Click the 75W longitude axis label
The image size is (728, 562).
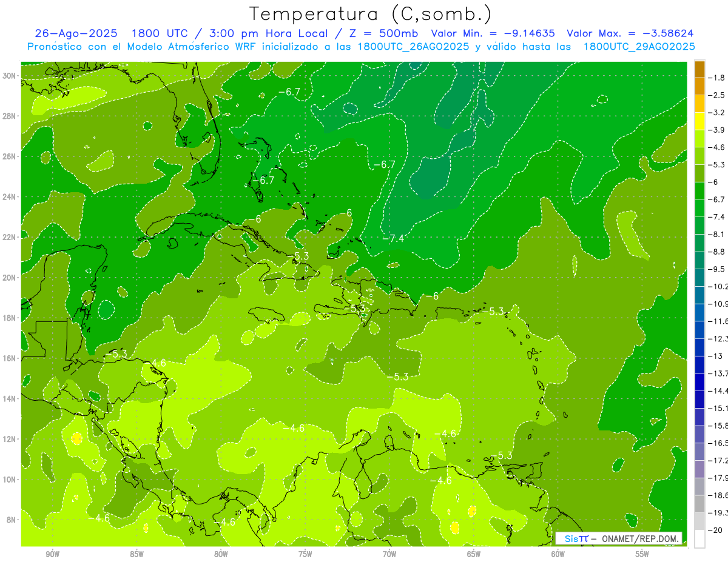(305, 554)
